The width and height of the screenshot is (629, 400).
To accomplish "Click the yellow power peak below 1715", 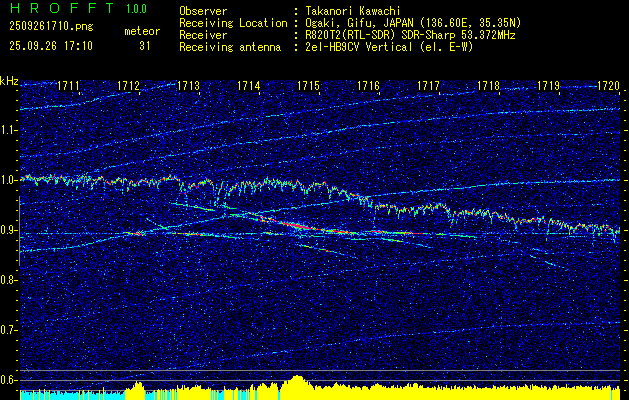I will (x=296, y=383).
